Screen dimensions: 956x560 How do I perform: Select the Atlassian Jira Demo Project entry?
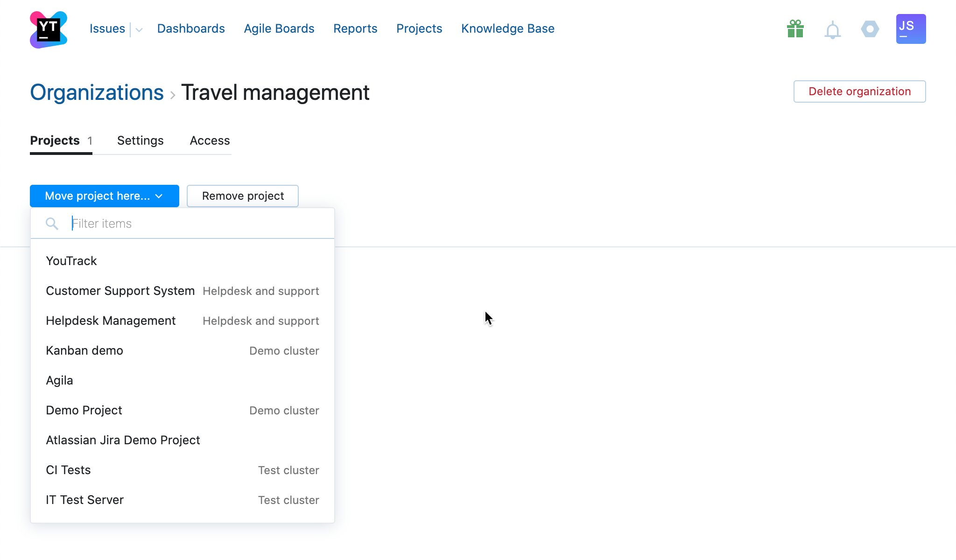tap(123, 440)
